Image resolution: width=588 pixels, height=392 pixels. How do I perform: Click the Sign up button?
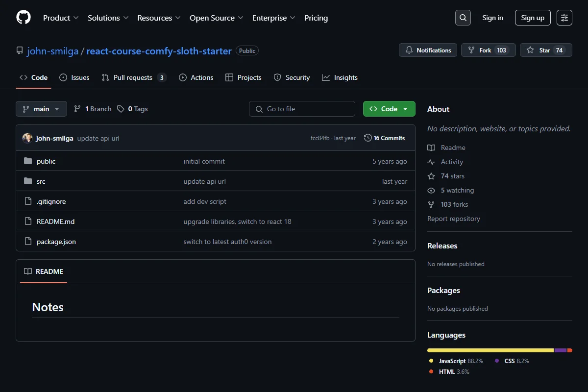tap(533, 18)
